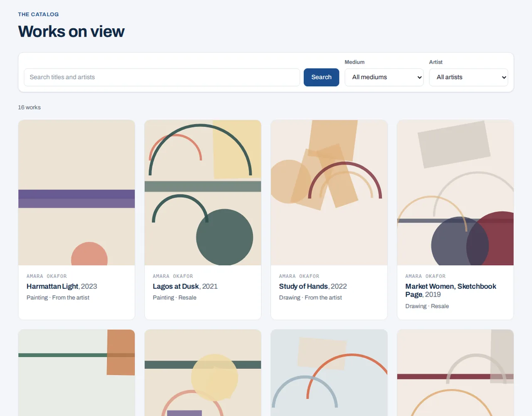Open second-row artwork with maroon horizontal line
This screenshot has height=416, width=532.
pos(456,373)
